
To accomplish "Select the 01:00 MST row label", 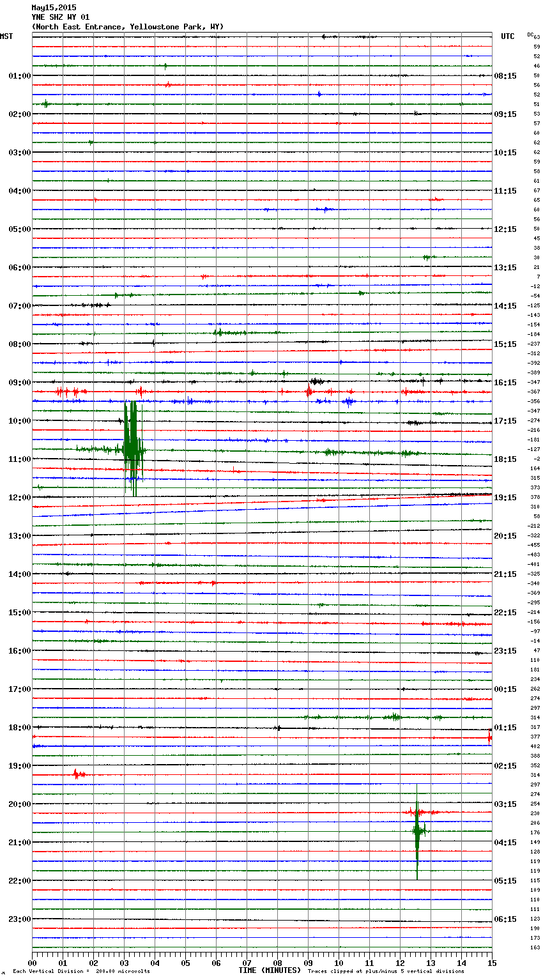I will (20, 76).
